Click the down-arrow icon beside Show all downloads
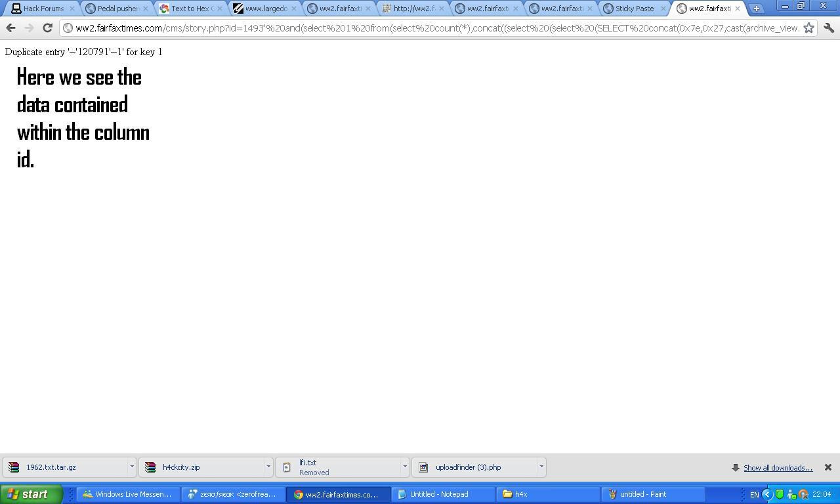Image resolution: width=840 pixels, height=504 pixels. click(x=736, y=468)
